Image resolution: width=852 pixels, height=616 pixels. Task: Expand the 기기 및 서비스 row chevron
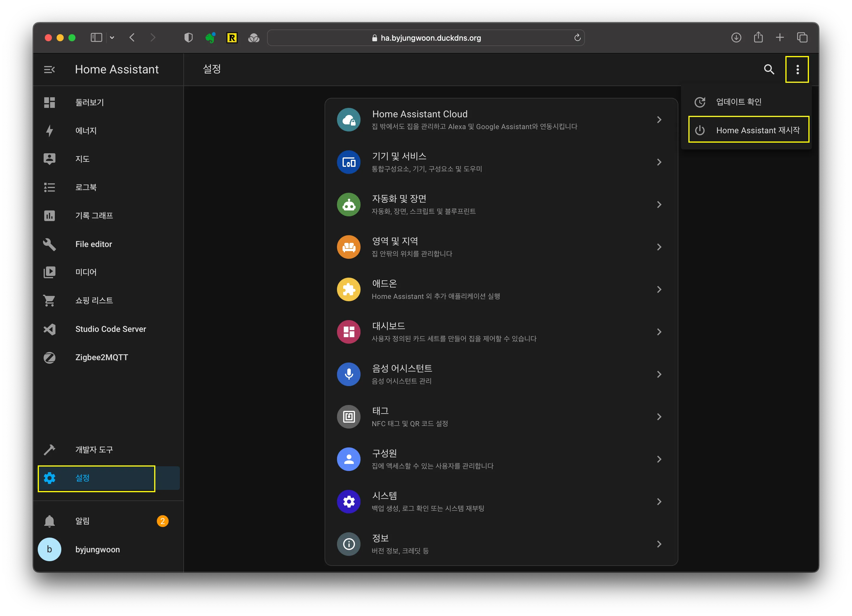(x=659, y=162)
